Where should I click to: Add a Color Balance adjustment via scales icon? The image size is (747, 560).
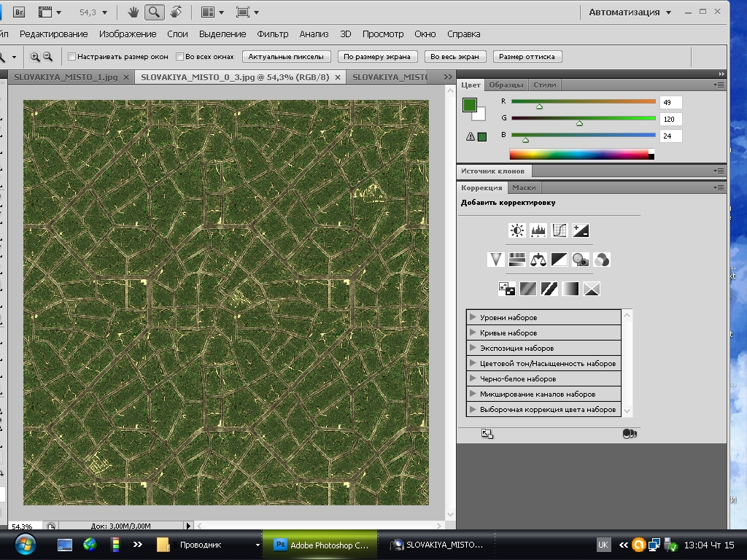pos(538,259)
